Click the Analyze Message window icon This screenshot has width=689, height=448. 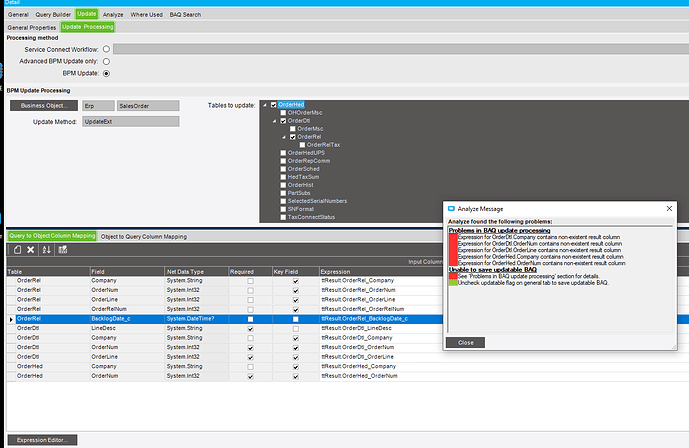(x=451, y=209)
